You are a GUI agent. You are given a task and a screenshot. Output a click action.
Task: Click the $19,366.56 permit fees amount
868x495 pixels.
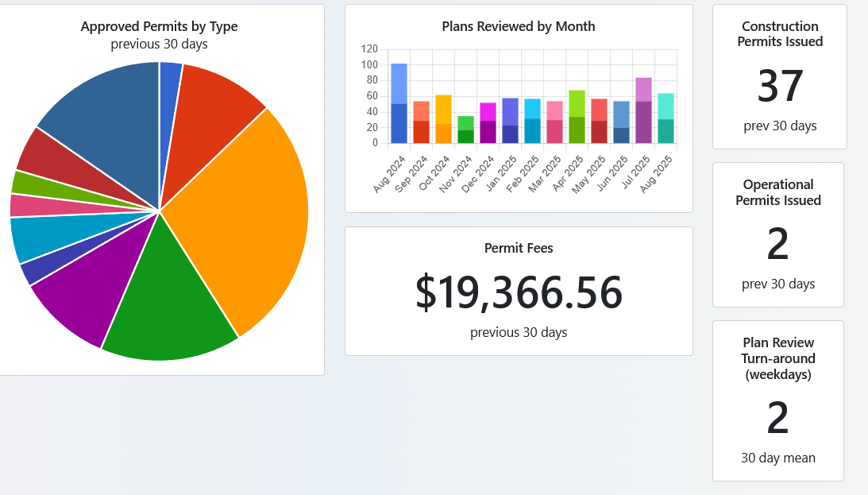(519, 292)
